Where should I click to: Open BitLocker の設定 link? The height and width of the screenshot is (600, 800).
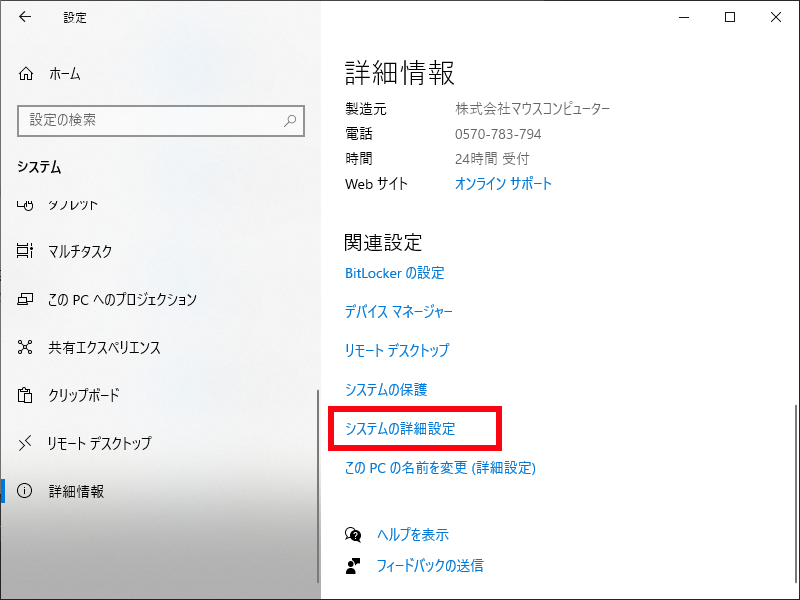[x=394, y=273]
